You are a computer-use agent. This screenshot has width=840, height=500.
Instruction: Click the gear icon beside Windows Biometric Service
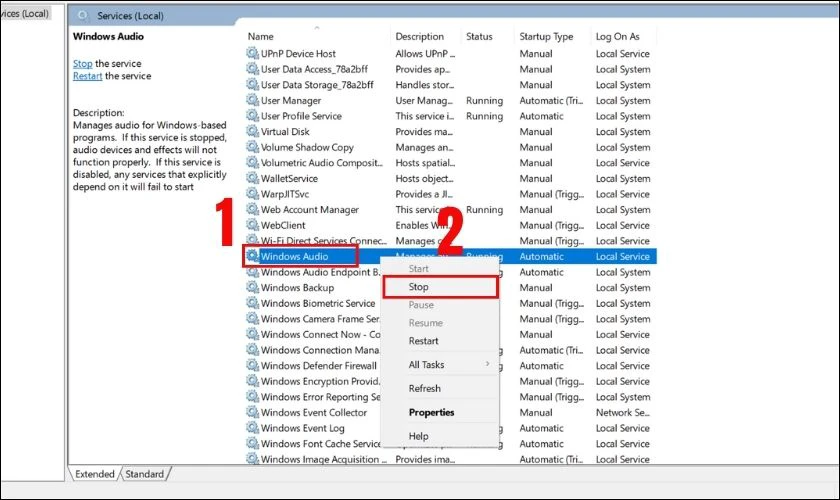pyautogui.click(x=252, y=302)
